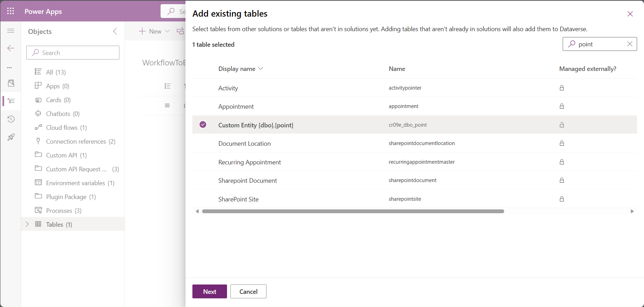Screen dimensions: 644x307
Task: Uncheck the Custom Entity [dbo].[point] checkmark
Action: click(x=203, y=125)
